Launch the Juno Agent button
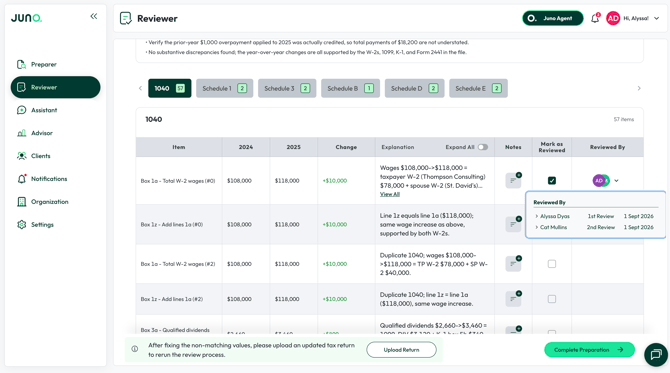 pyautogui.click(x=552, y=18)
